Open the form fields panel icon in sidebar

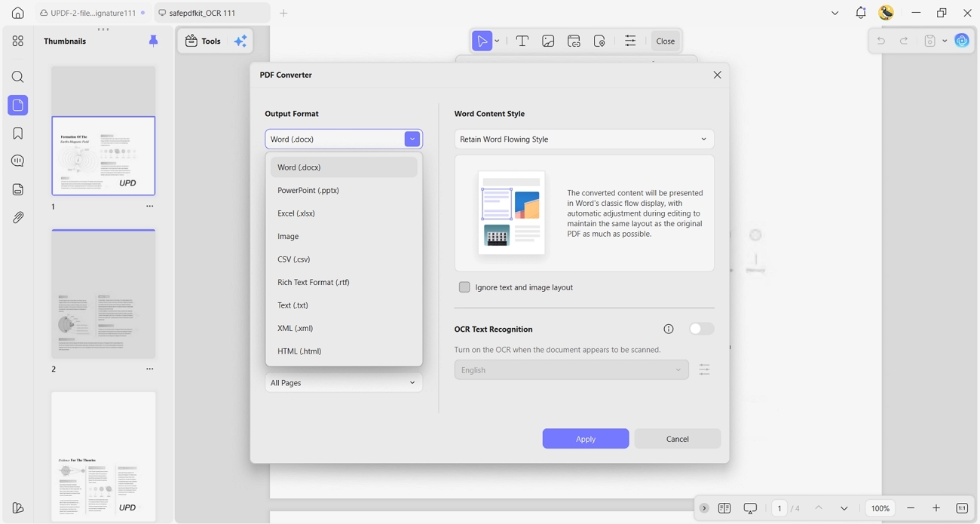click(18, 189)
